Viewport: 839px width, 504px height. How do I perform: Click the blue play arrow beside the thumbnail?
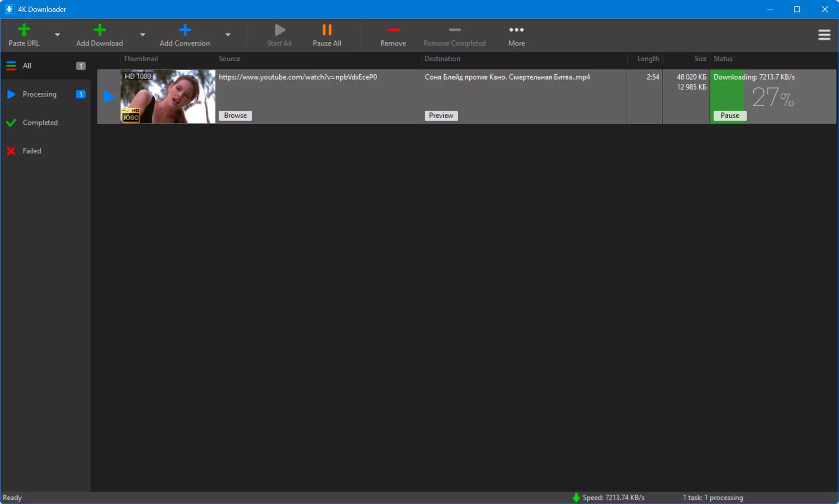[x=109, y=97]
